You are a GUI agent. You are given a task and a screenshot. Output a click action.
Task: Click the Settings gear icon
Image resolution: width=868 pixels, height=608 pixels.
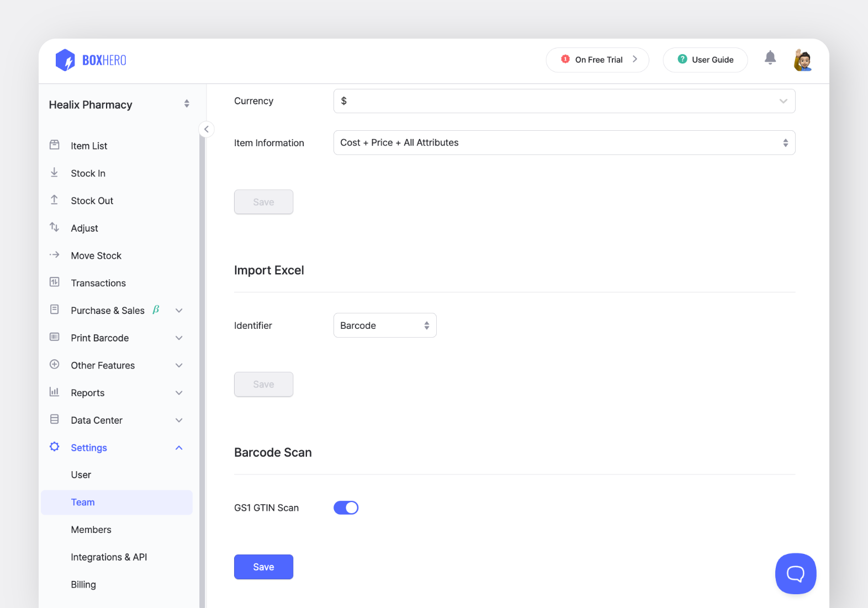(x=55, y=447)
